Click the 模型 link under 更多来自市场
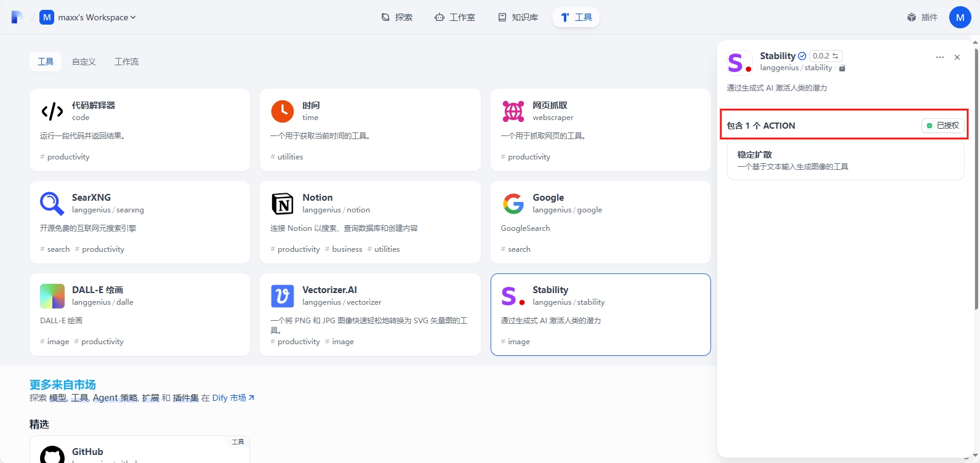Viewport: 980px width, 463px height. (x=58, y=398)
